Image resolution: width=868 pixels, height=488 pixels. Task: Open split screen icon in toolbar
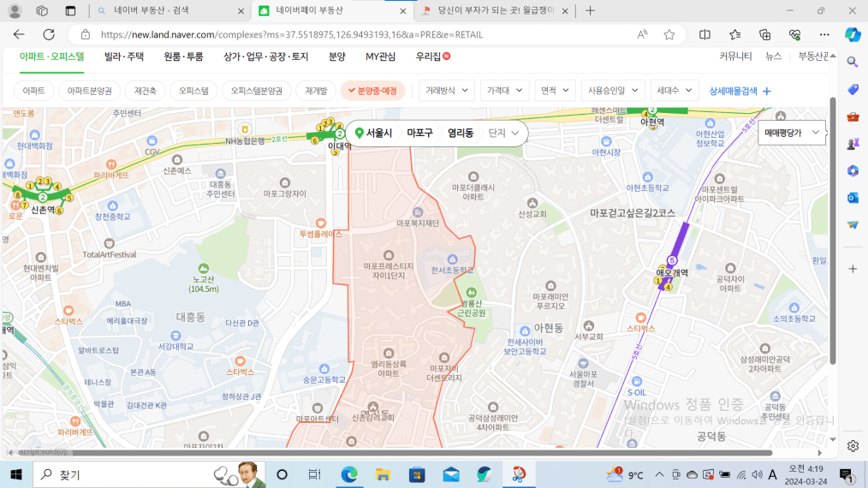pos(705,34)
